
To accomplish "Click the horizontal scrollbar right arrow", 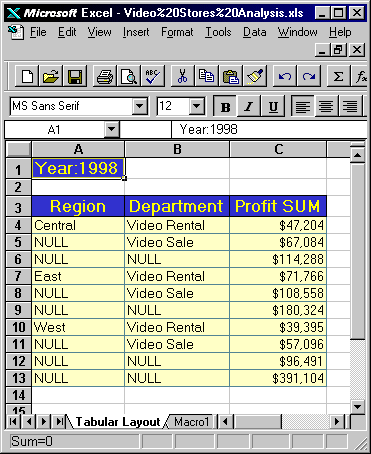I will tap(337, 422).
